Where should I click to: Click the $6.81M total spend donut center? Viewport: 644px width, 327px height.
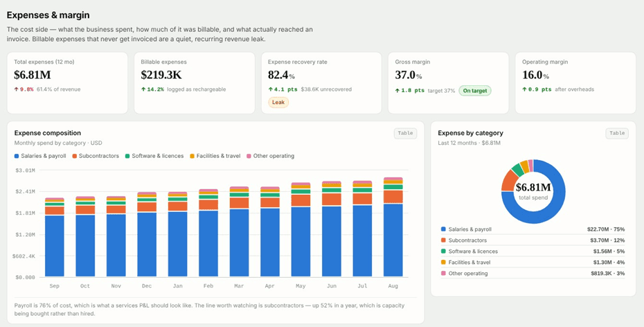[x=533, y=191]
